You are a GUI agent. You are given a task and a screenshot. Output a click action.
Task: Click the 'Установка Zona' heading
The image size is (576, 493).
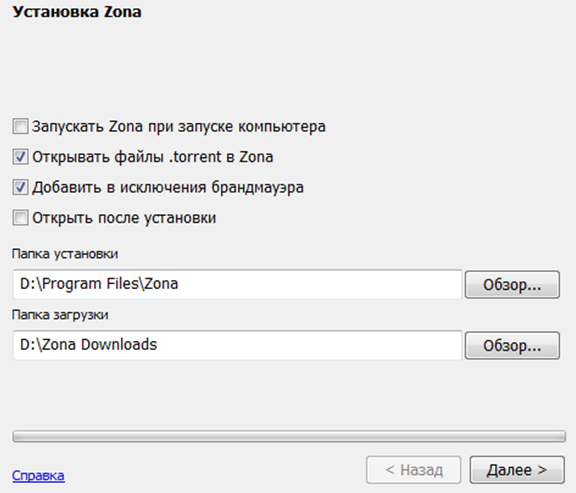[x=77, y=12]
